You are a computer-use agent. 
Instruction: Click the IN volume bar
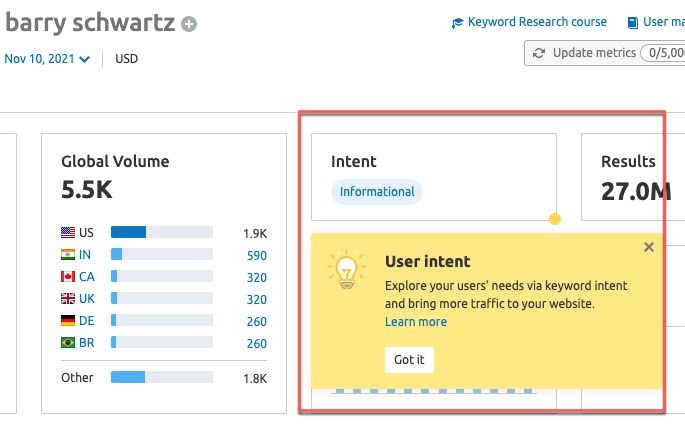tap(162, 254)
